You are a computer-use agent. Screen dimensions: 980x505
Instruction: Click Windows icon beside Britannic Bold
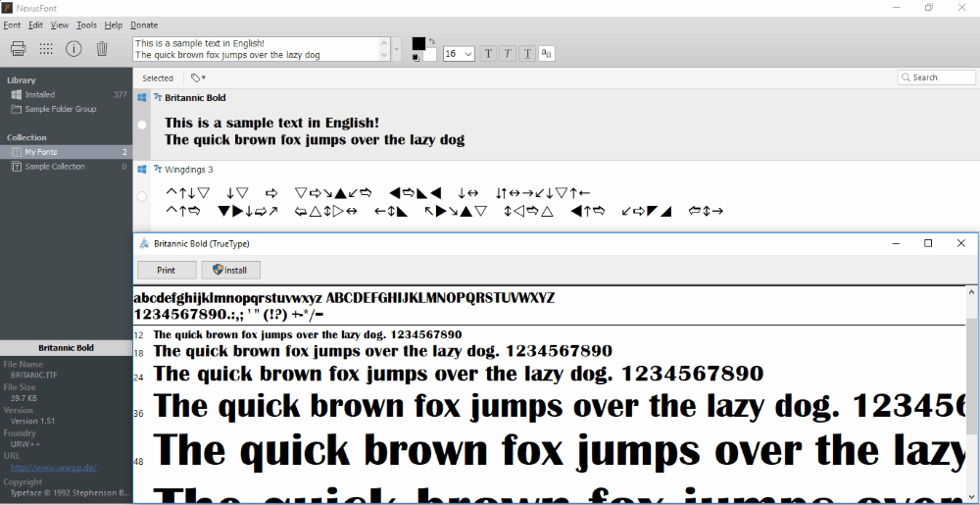[142, 97]
